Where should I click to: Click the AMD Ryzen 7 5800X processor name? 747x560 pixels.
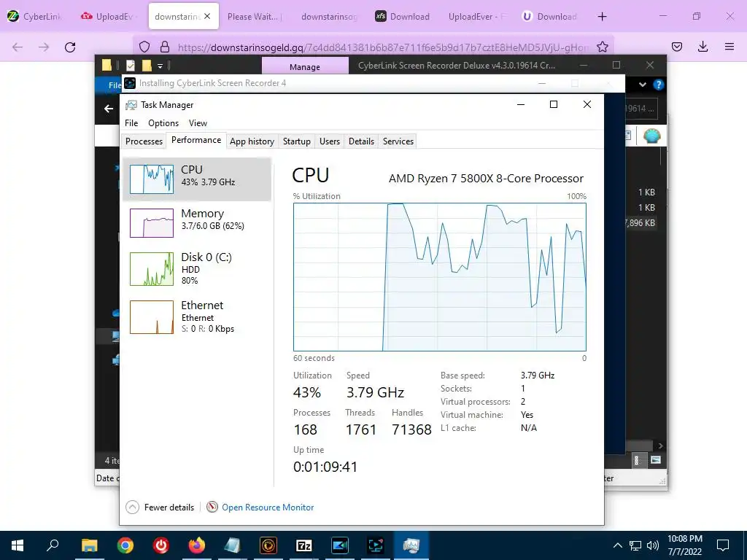coord(486,179)
